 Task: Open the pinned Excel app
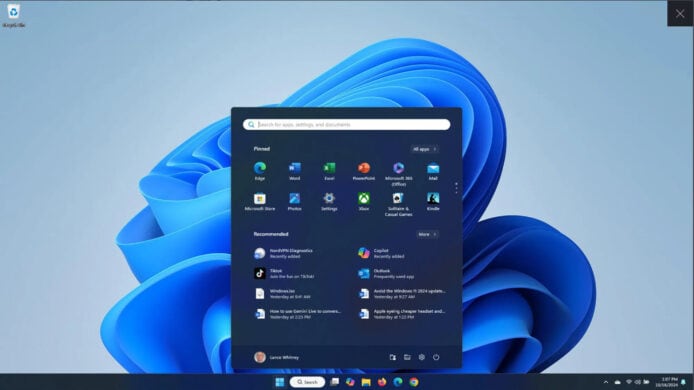point(329,171)
